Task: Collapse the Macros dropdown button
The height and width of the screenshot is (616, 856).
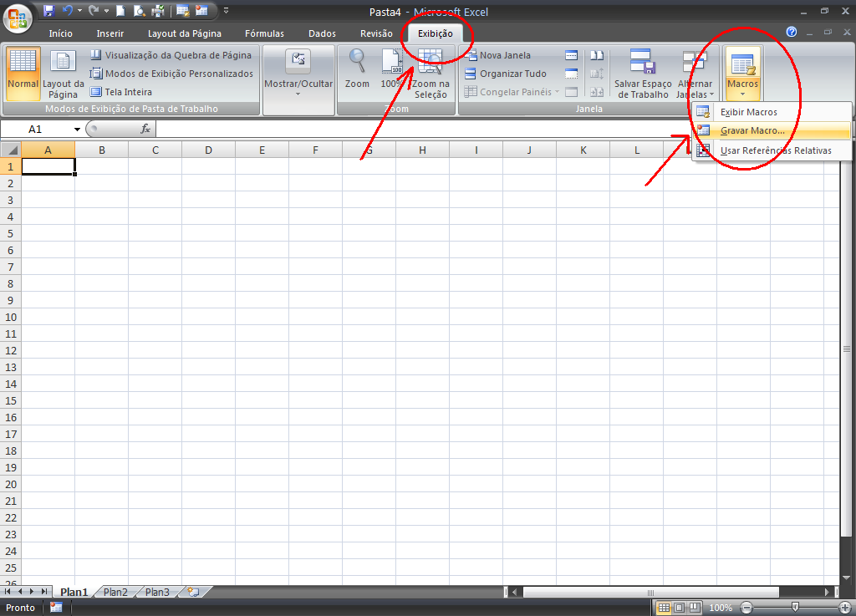Action: tap(742, 74)
